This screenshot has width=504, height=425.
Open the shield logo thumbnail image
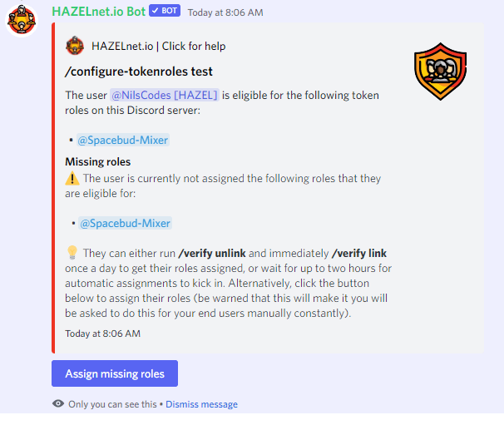(x=440, y=72)
